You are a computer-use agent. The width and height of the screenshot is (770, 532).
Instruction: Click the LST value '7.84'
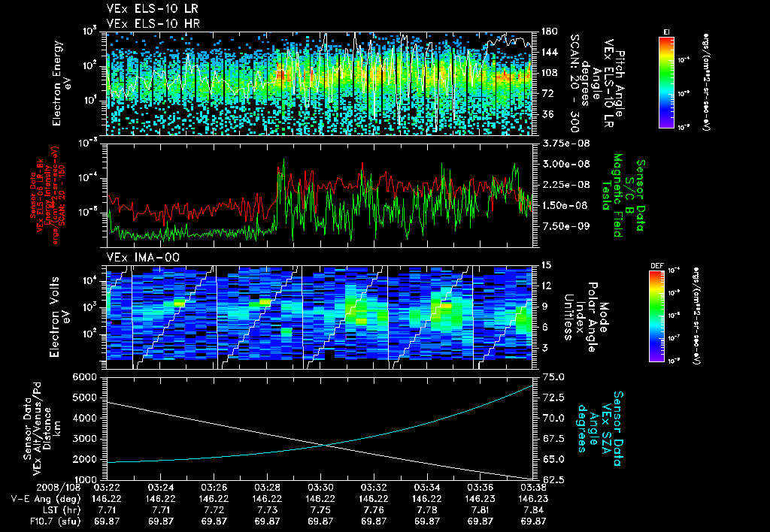point(533,510)
